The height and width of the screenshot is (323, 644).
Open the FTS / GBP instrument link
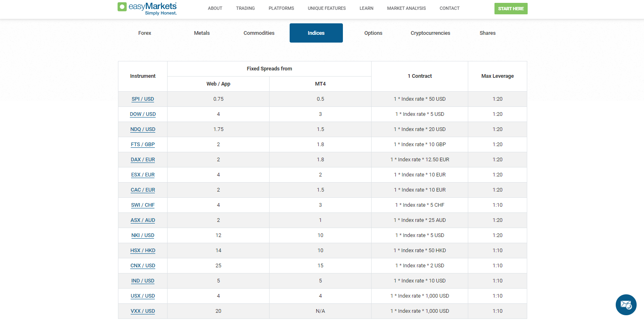(143, 145)
